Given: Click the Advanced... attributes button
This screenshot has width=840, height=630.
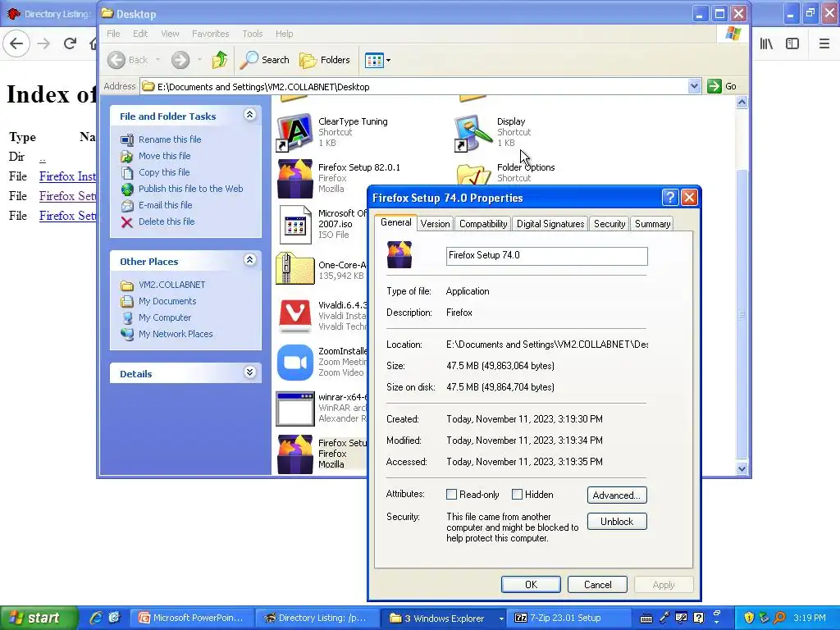Looking at the screenshot, I should (617, 495).
